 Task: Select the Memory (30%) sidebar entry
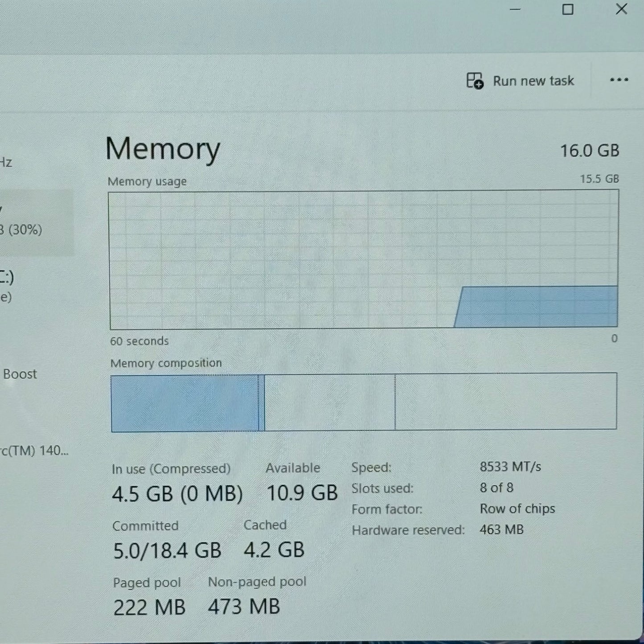click(27, 223)
